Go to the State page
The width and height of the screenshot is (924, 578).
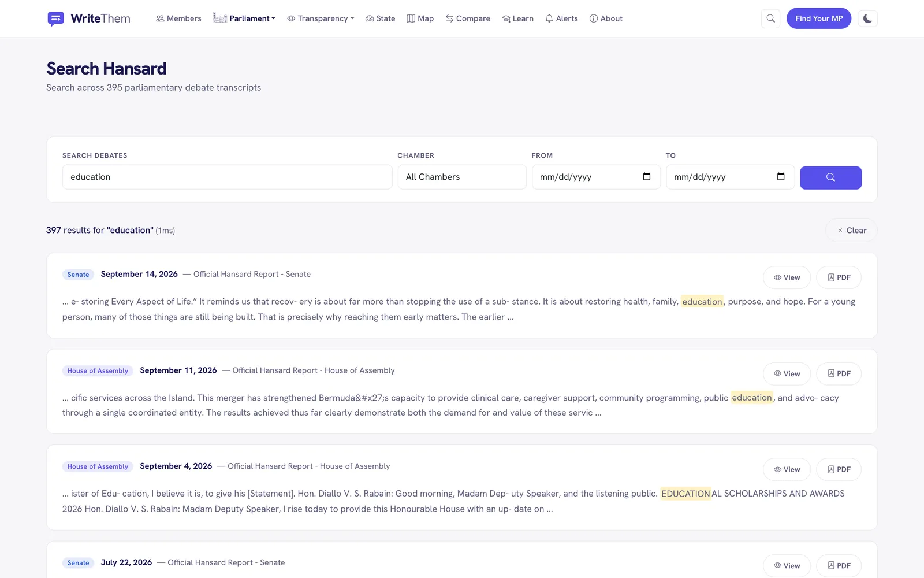[380, 18]
